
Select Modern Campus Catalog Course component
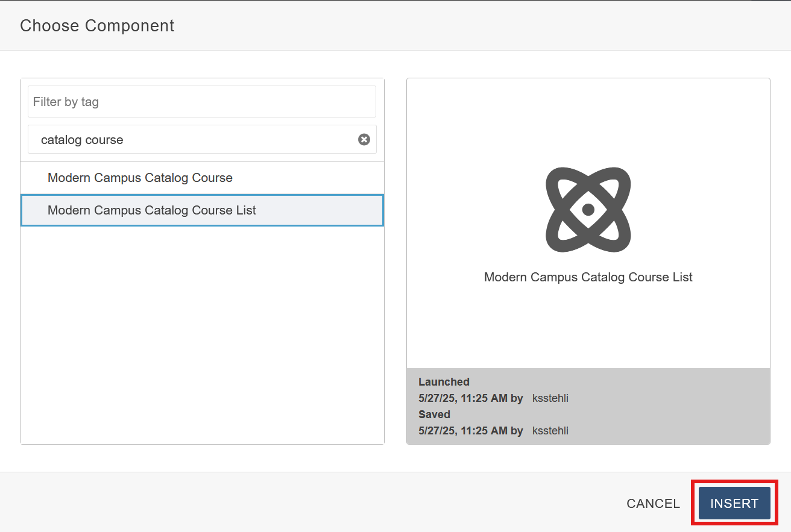pyautogui.click(x=140, y=178)
